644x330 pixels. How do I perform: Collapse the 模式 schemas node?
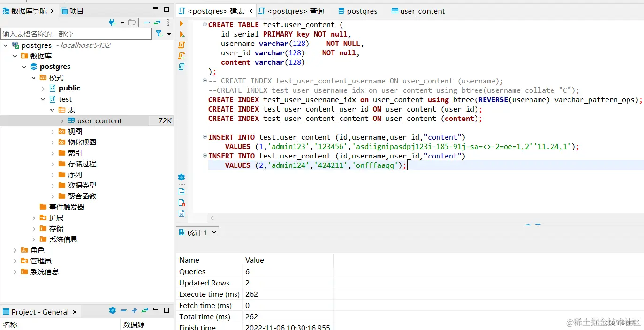[34, 78]
